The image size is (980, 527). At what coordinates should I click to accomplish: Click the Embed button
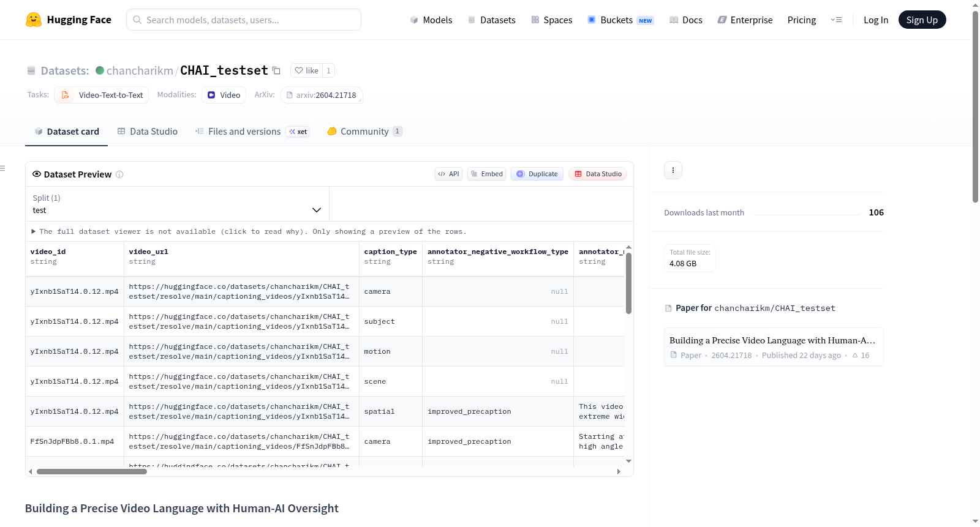[x=487, y=174]
